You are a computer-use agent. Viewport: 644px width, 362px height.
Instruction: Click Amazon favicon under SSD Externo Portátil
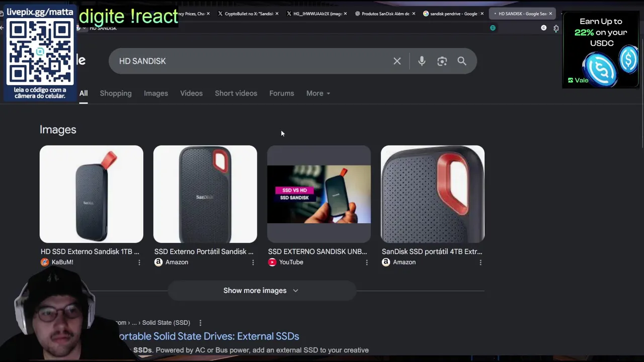[x=158, y=262]
